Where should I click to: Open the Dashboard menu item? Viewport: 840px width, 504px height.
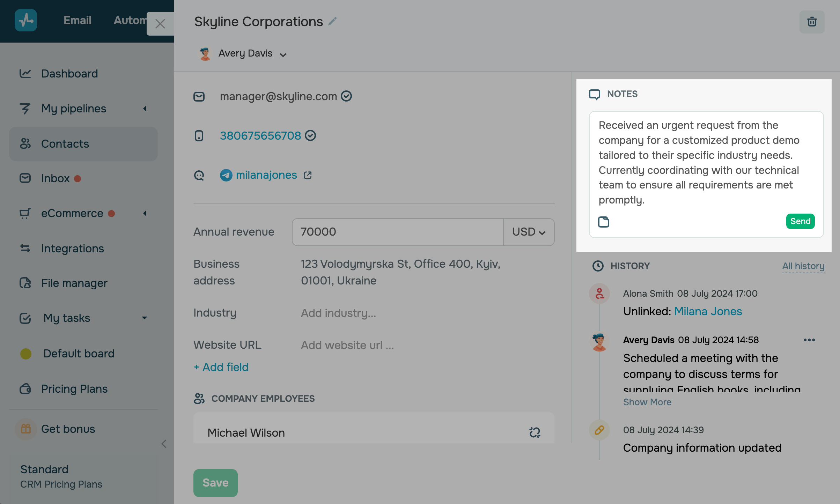click(69, 74)
